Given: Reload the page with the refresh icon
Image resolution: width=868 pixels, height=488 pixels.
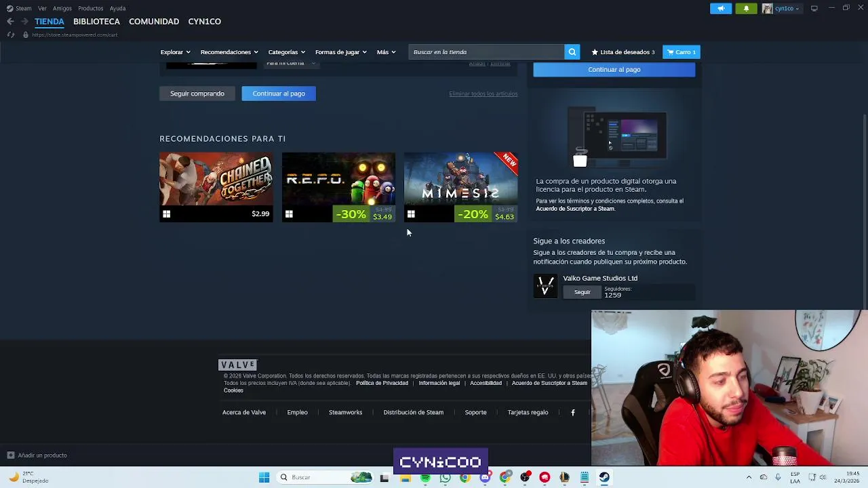Looking at the screenshot, I should (10, 35).
